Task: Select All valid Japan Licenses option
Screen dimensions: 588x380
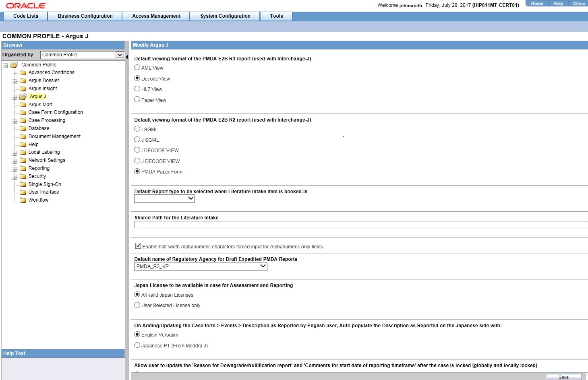Action: pos(137,295)
